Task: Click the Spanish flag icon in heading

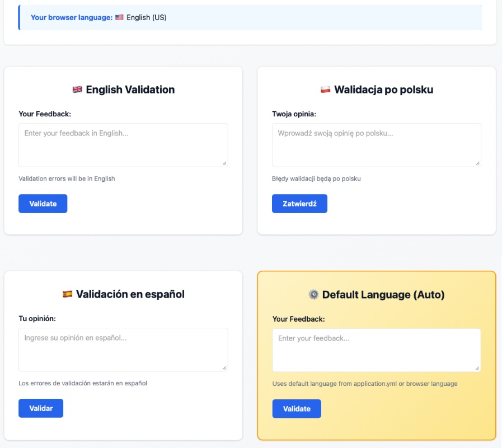Action: point(67,294)
